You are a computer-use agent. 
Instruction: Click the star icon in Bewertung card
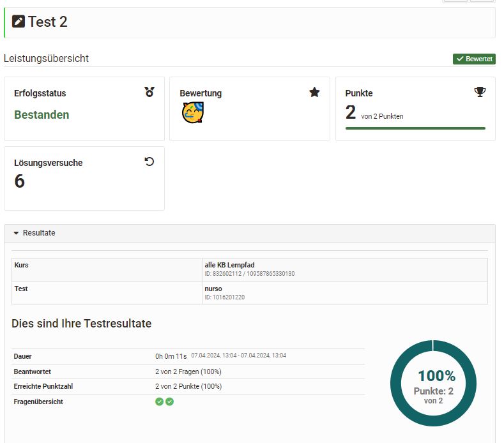pos(314,93)
